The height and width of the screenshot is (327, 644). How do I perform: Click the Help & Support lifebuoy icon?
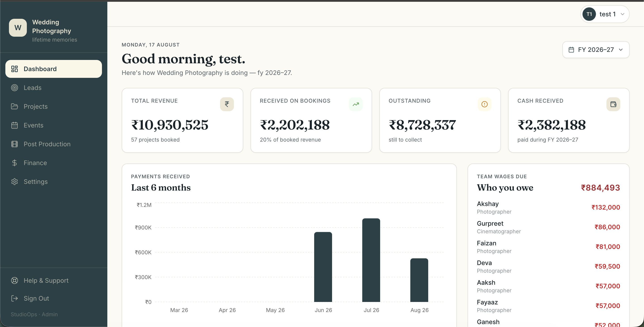(15, 280)
